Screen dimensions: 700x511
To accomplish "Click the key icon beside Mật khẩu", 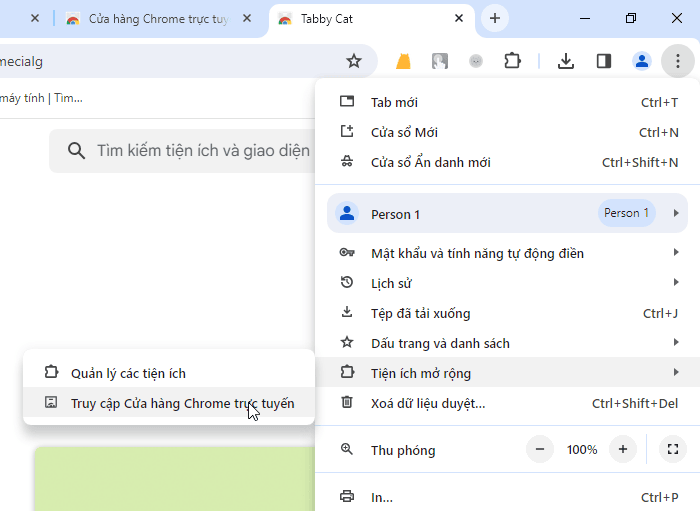I will click(x=347, y=253).
